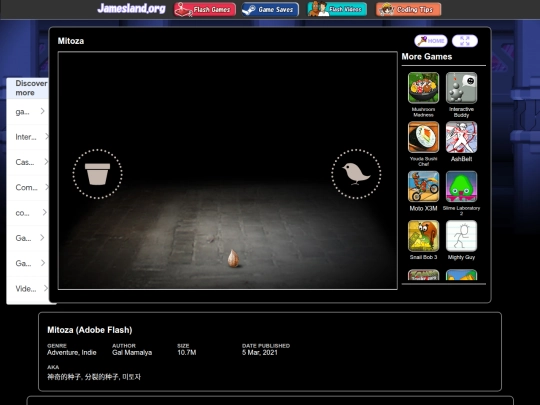The height and width of the screenshot is (405, 540).
Task: Open Mushroom Madness game thumbnail
Action: [x=423, y=88]
